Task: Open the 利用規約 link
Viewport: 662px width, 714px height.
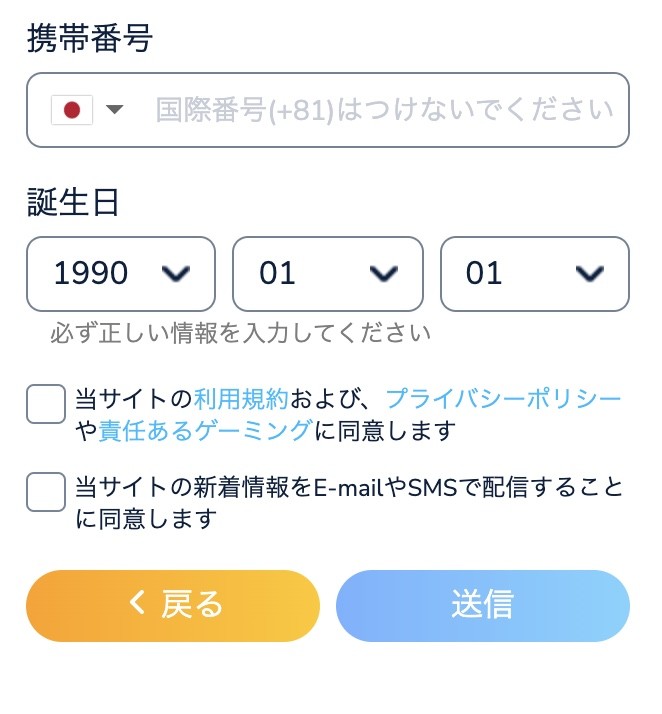Action: [241, 400]
